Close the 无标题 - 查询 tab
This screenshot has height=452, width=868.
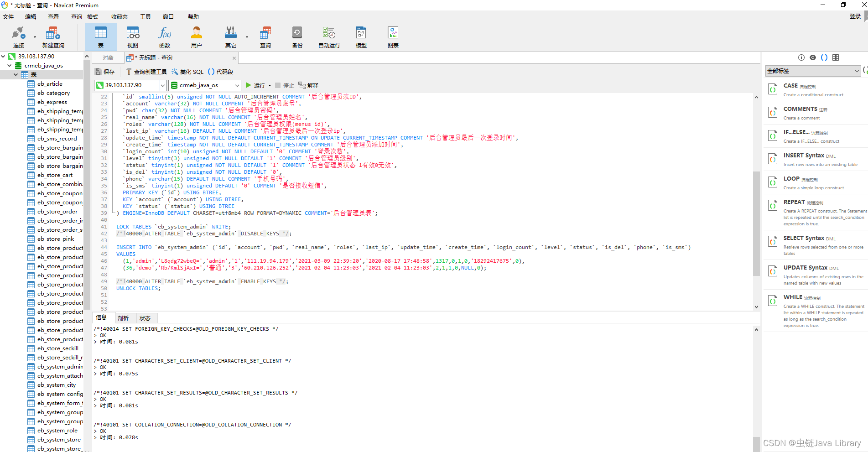click(234, 58)
